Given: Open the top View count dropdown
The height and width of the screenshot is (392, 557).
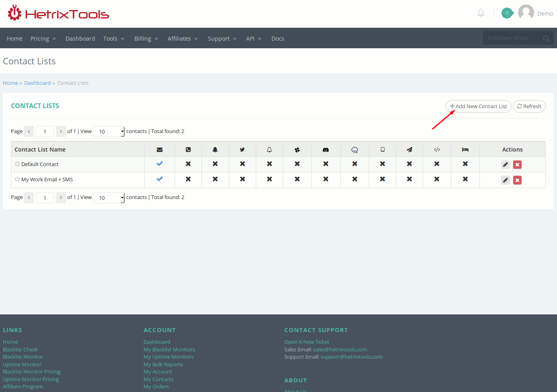Looking at the screenshot, I should (109, 131).
